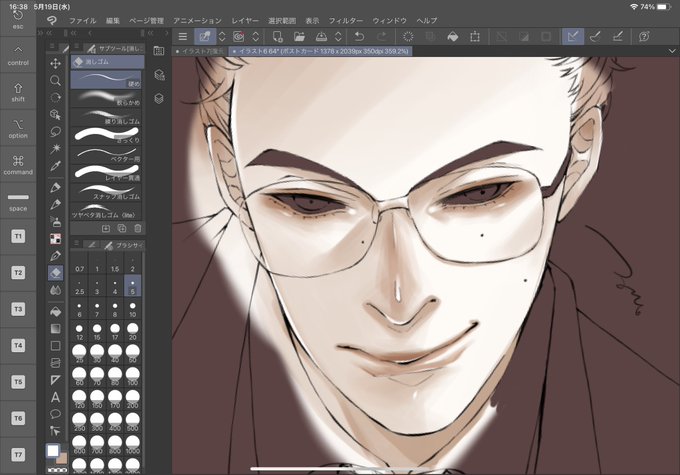Select the Operation object cube tool
The width and height of the screenshot is (680, 475).
(x=55, y=115)
